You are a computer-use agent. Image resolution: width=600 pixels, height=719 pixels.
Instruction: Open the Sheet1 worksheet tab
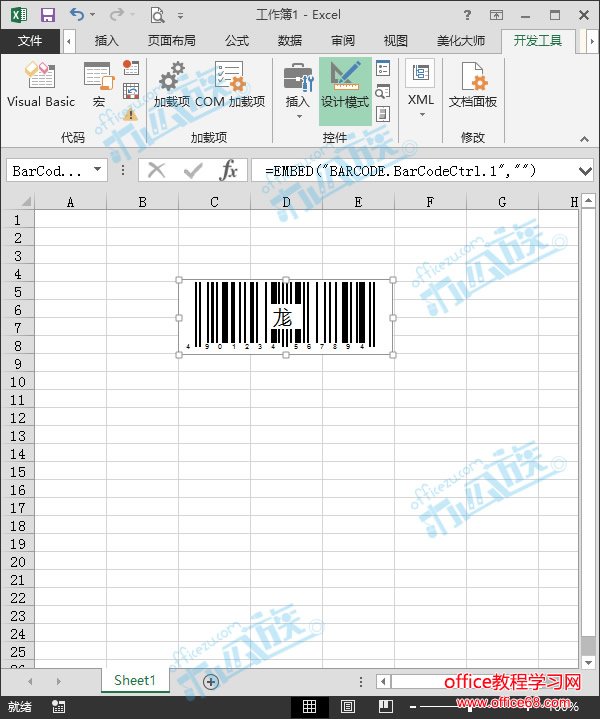point(135,680)
